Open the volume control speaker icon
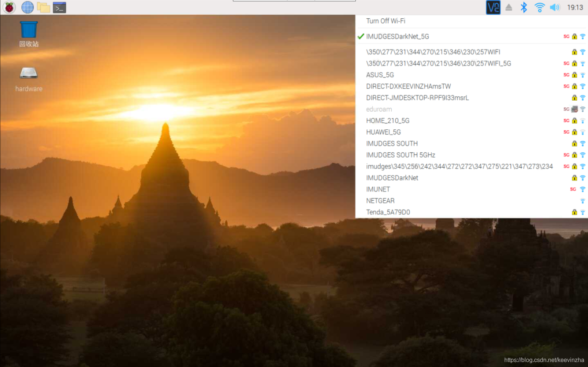588x367 pixels. 555,7
